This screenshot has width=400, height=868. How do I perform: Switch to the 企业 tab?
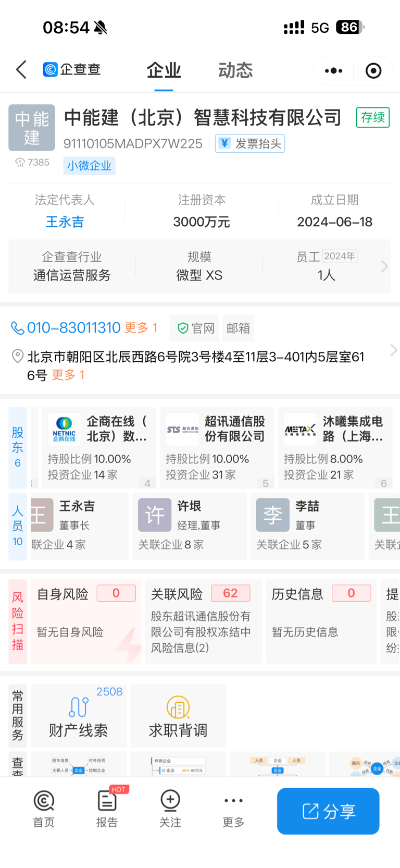(164, 70)
